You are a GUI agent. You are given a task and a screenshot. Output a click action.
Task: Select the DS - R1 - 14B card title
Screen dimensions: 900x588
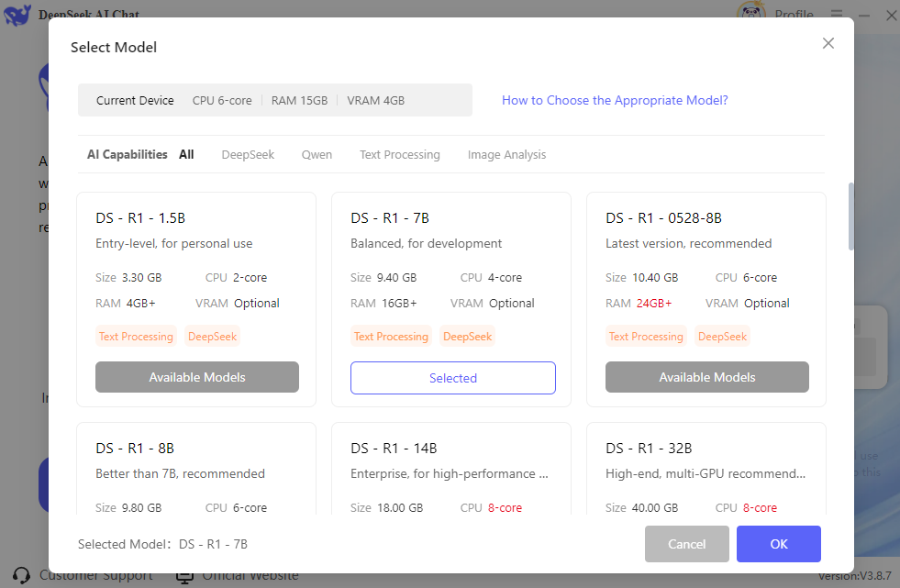pos(394,448)
